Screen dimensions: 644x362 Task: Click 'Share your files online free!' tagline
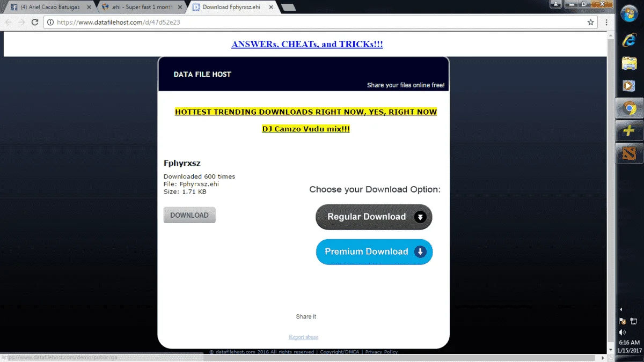coord(406,85)
